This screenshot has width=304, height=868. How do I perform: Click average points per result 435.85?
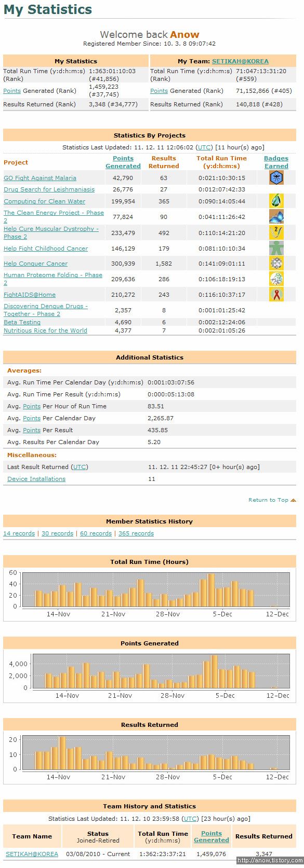pos(157,430)
